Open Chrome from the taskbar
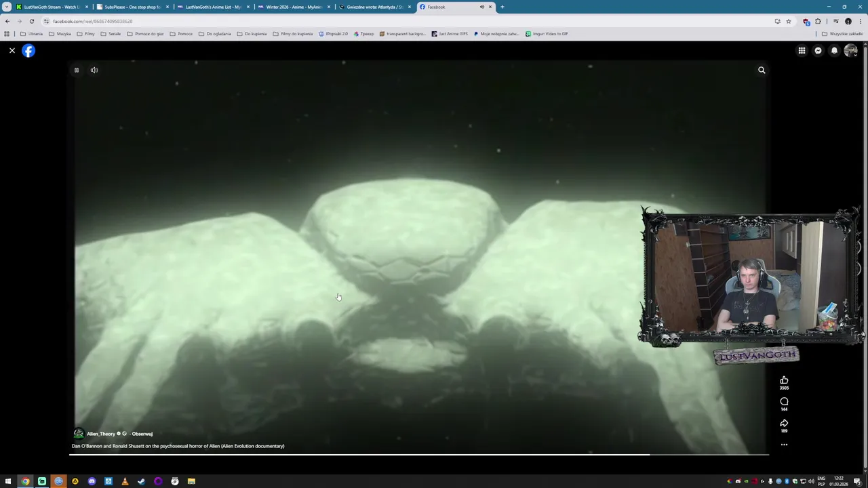Viewport: 868px width, 488px height. click(x=25, y=481)
